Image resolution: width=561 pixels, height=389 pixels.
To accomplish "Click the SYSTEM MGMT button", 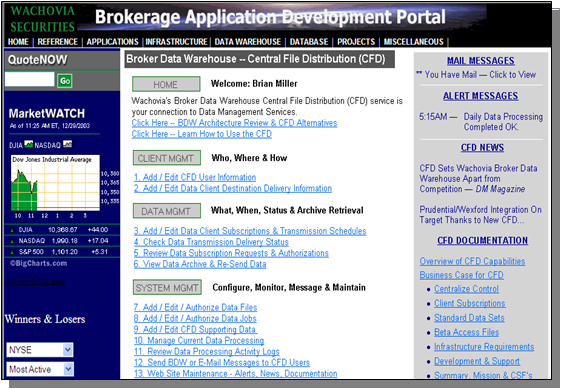I will 167,287.
